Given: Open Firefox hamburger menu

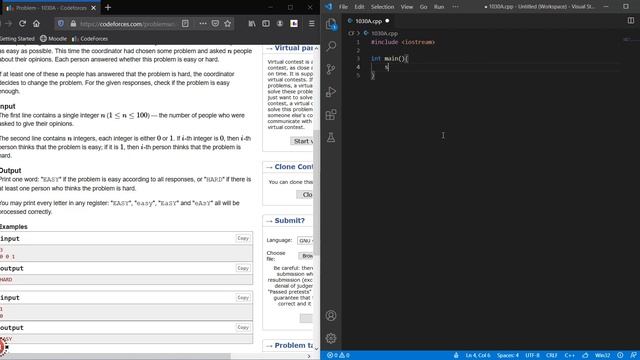Looking at the screenshot, I should point(311,24).
